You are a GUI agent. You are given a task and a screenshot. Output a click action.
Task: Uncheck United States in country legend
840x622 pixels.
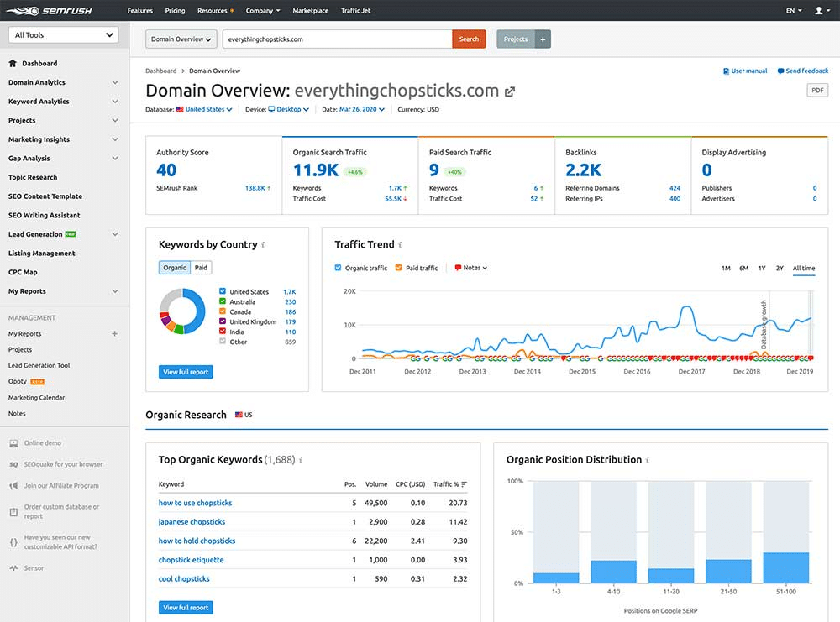(223, 291)
